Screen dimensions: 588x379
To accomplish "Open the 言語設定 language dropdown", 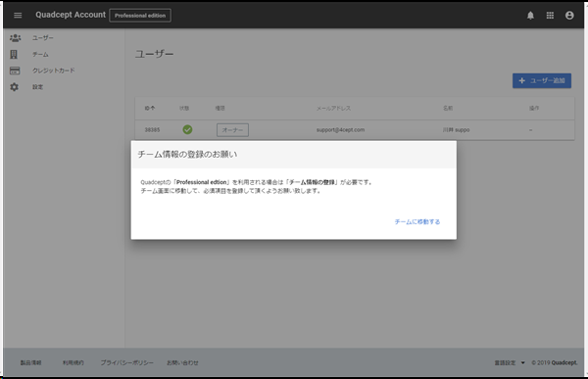I will pos(510,363).
